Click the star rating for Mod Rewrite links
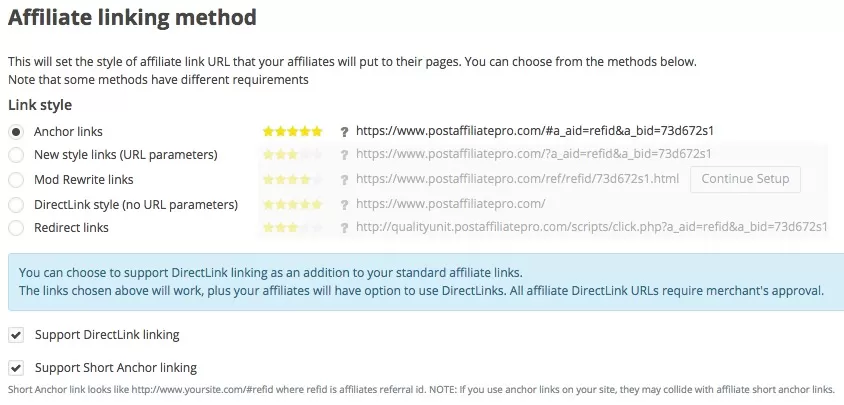Screen dimensions: 844x405 292,180
